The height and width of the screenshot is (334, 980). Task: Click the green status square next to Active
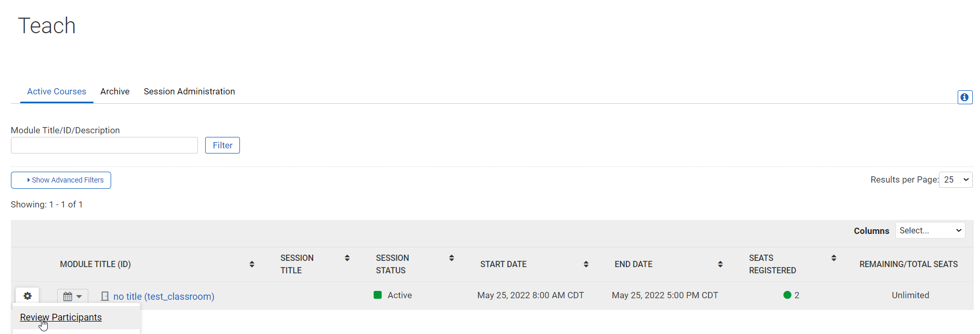click(378, 295)
